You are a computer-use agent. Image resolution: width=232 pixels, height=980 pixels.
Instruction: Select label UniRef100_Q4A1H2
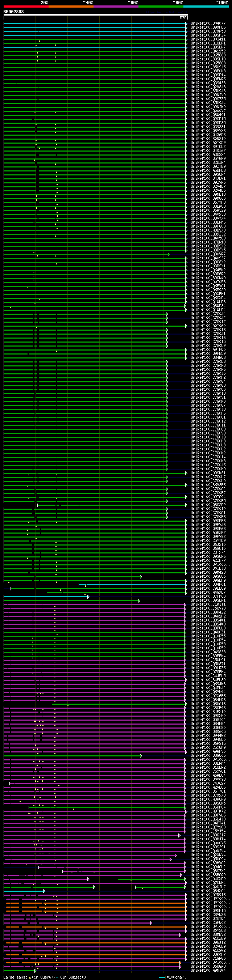(208, 616)
